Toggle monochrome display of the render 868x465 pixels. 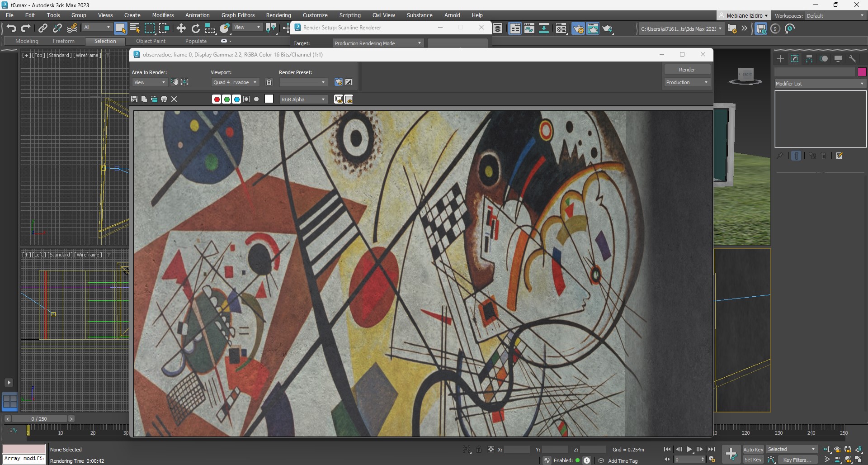(256, 99)
